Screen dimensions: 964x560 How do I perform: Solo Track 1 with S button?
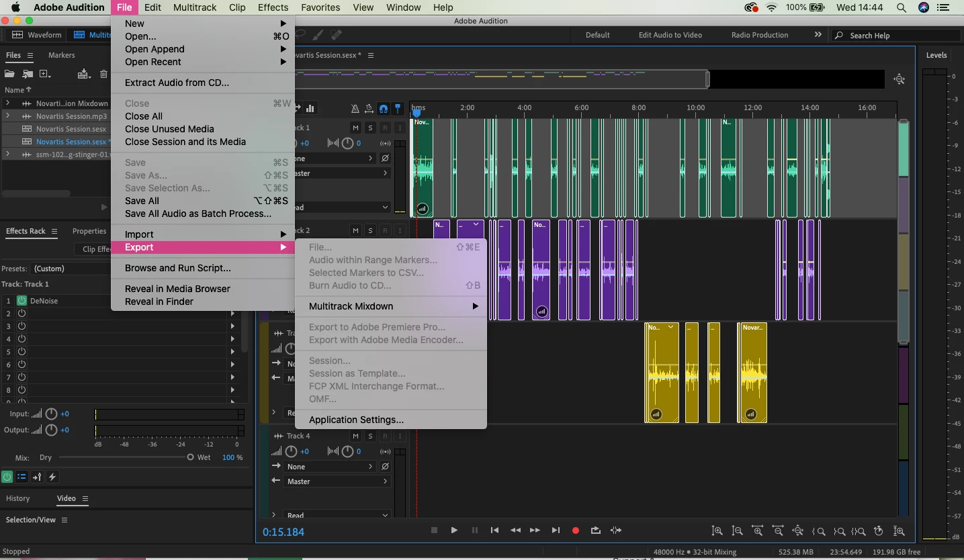tap(370, 128)
